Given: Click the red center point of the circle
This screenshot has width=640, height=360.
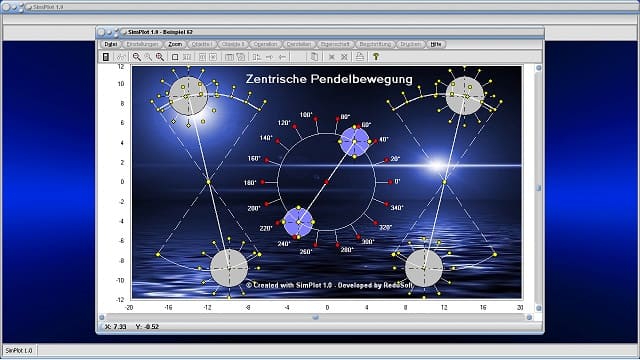Looking at the screenshot, I should pyautogui.click(x=326, y=182).
